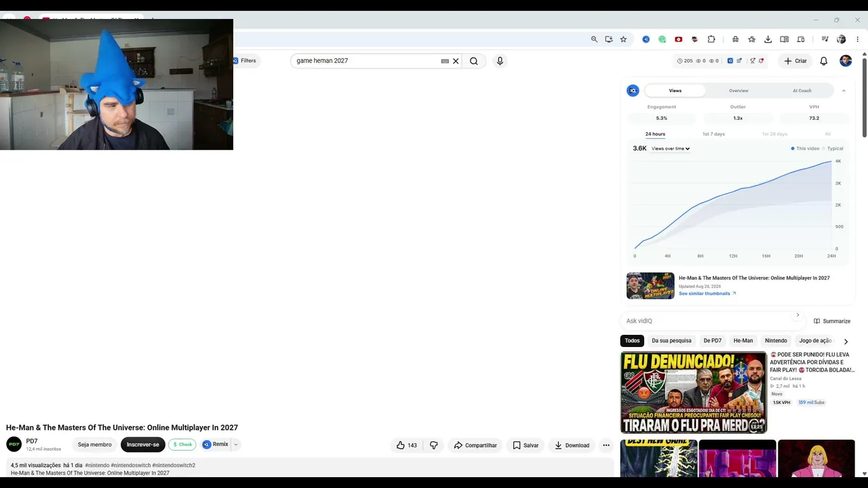The image size is (868, 488).
Task: Start voice search with the microphone icon
Action: click(x=500, y=61)
